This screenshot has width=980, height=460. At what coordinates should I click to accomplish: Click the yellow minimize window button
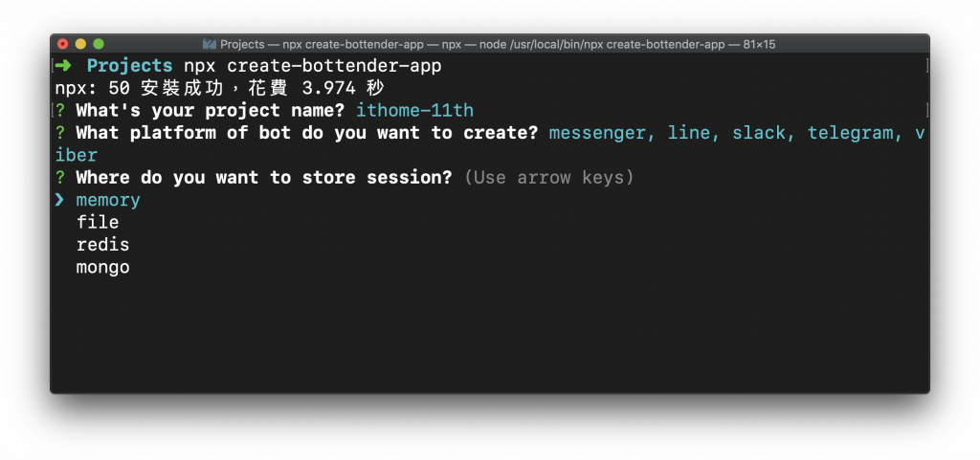(x=80, y=44)
